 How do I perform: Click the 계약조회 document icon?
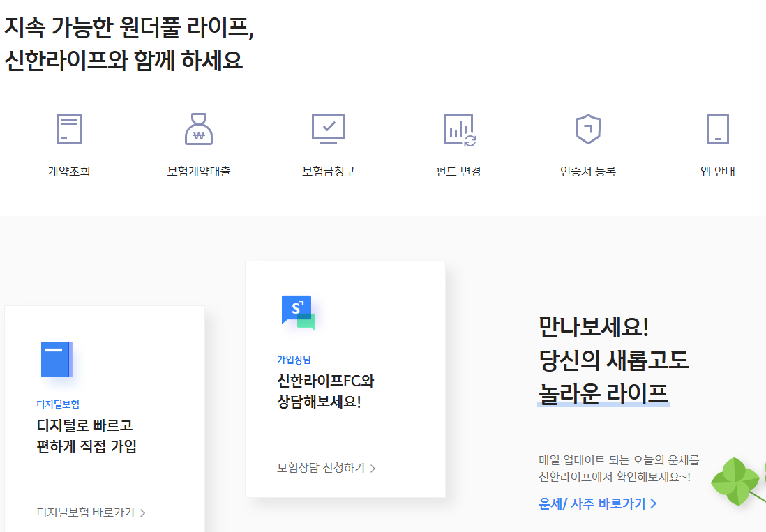tap(69, 129)
